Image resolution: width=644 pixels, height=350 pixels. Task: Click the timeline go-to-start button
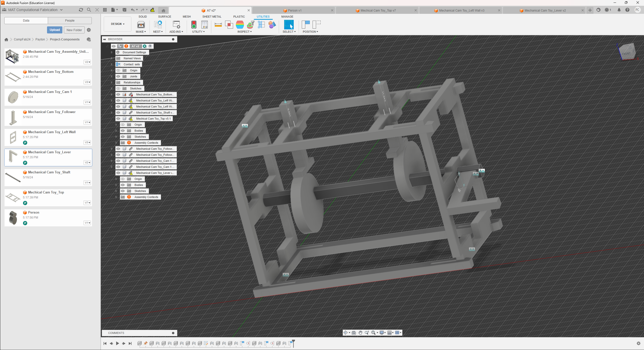(x=105, y=343)
